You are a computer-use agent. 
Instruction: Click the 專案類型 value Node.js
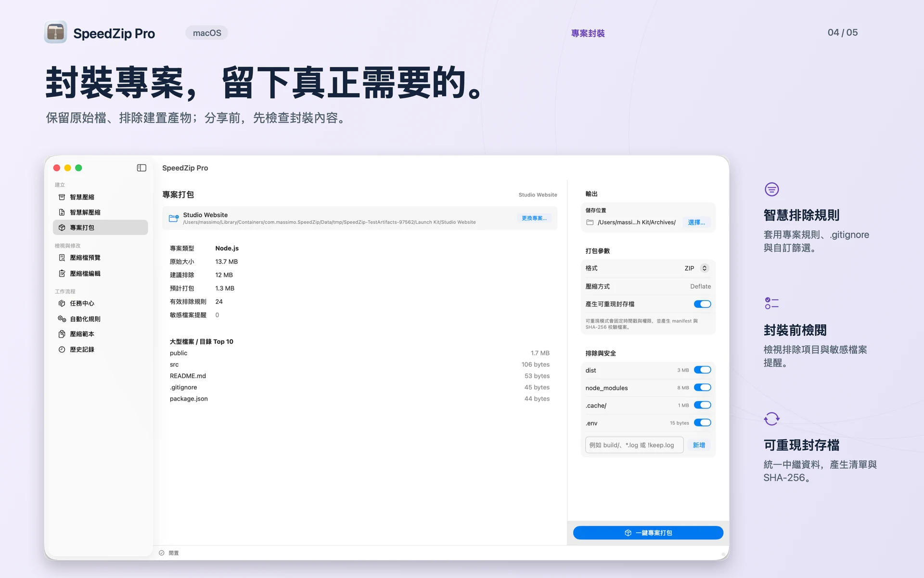tap(227, 249)
